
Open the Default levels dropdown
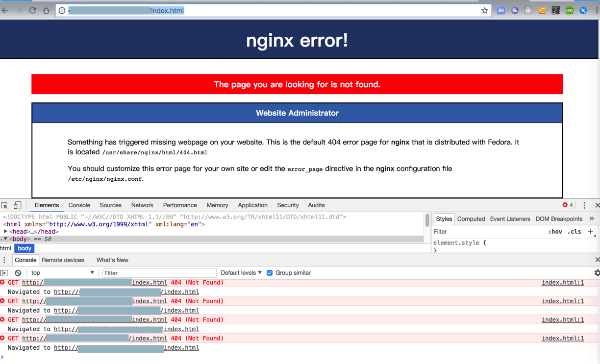click(241, 273)
